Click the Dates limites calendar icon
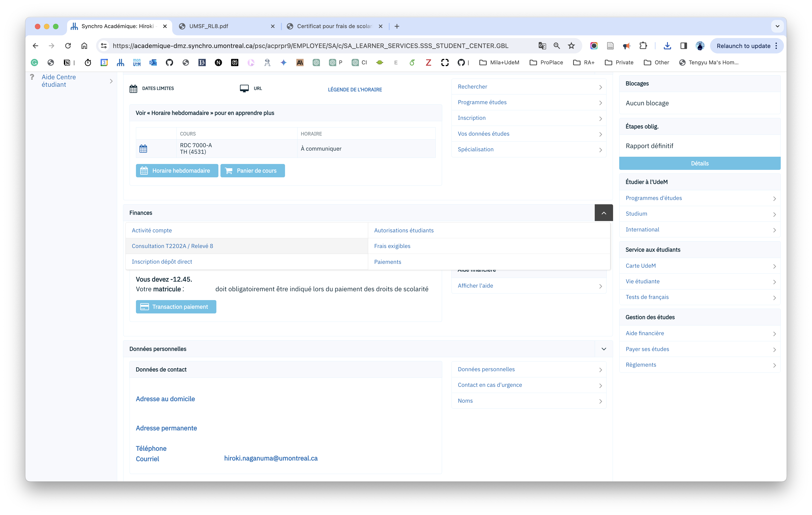812x515 pixels. pos(133,89)
